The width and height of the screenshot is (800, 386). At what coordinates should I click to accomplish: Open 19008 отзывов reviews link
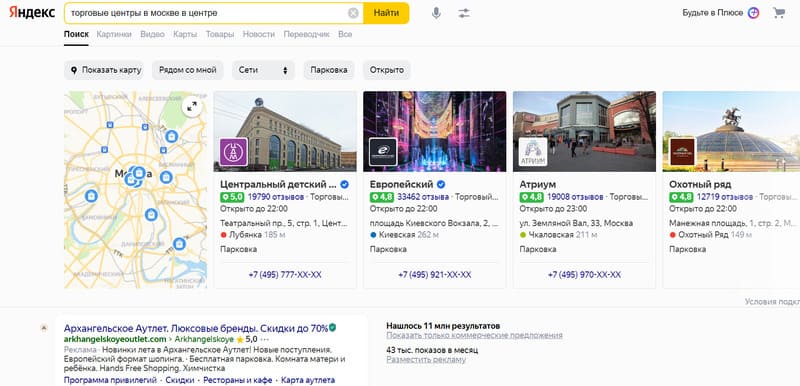(x=575, y=197)
